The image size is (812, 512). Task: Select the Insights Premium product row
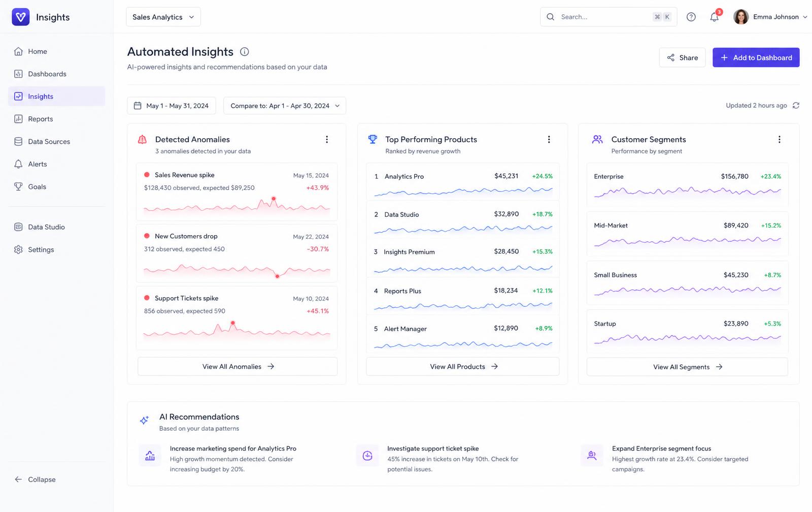coord(463,258)
